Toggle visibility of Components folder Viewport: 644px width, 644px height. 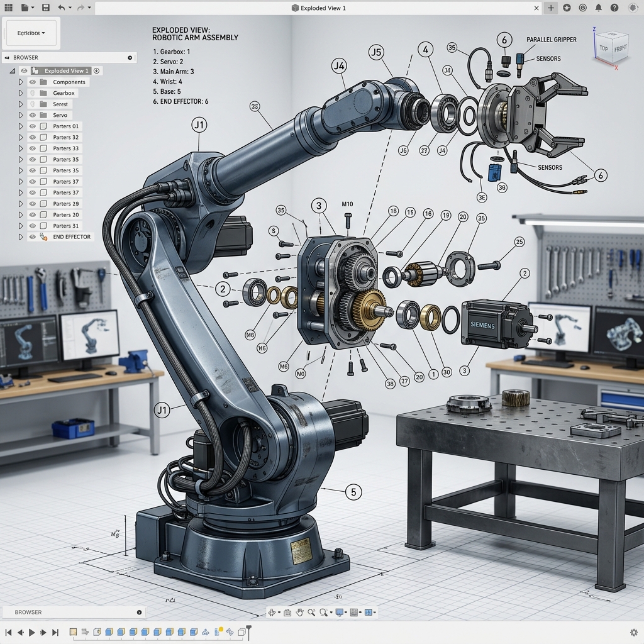[33, 82]
